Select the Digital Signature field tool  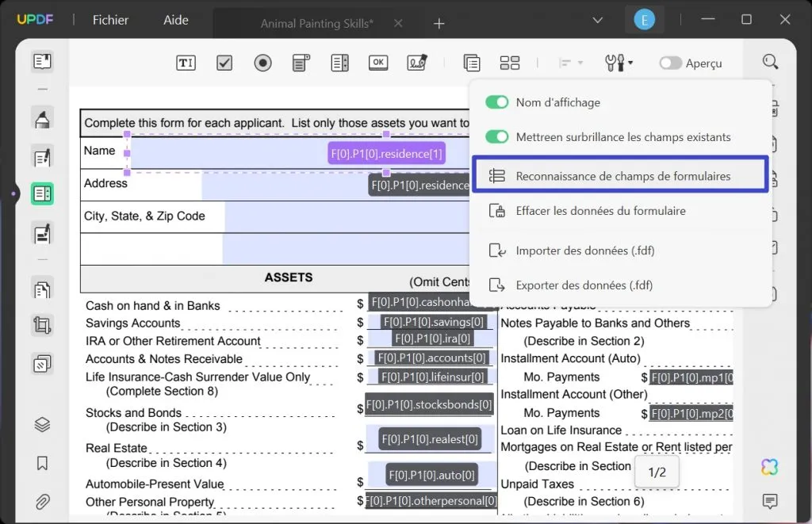(x=417, y=63)
